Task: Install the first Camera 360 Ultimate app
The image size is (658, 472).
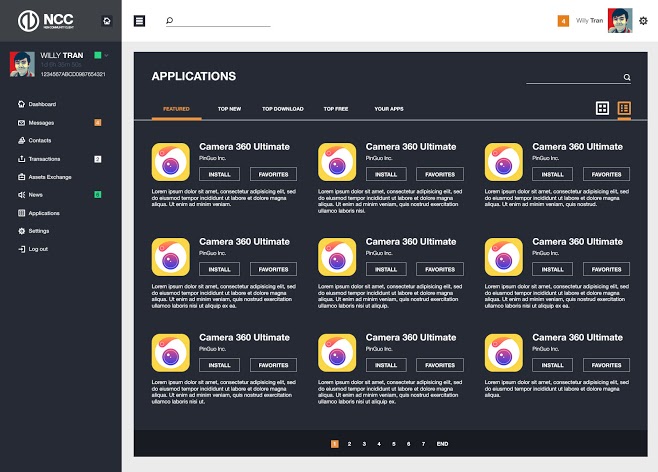Action: click(x=220, y=174)
